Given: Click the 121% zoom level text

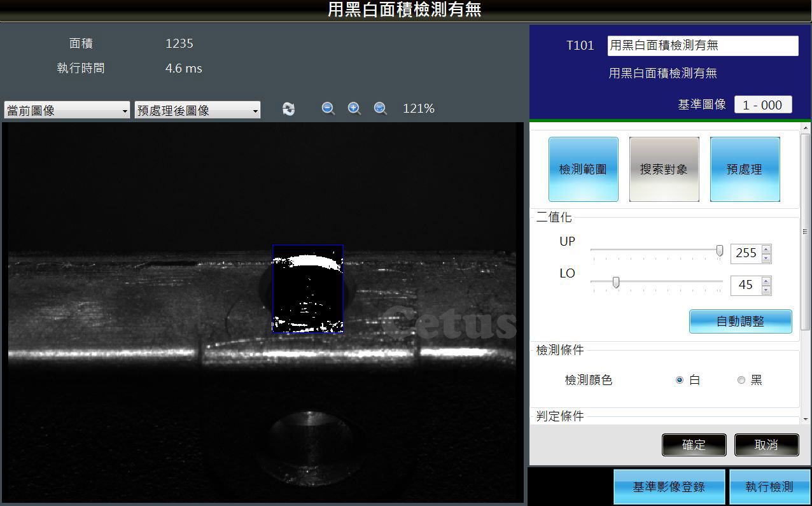Looking at the screenshot, I should click(419, 109).
